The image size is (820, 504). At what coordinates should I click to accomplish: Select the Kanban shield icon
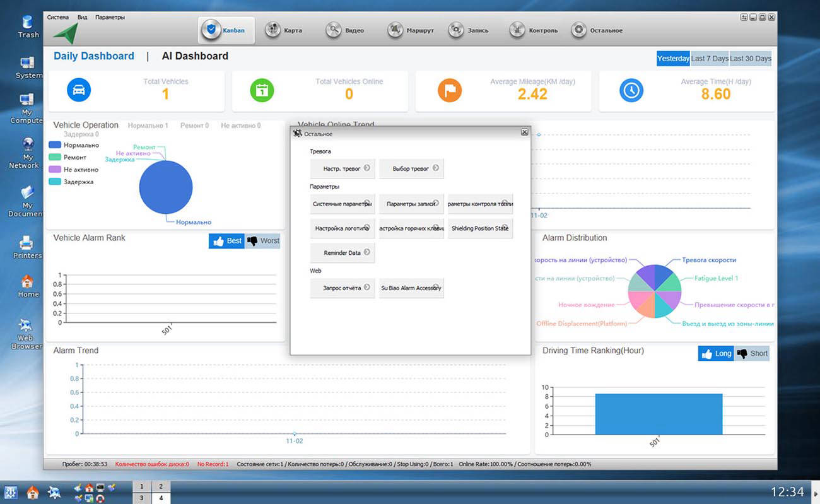[x=211, y=30]
